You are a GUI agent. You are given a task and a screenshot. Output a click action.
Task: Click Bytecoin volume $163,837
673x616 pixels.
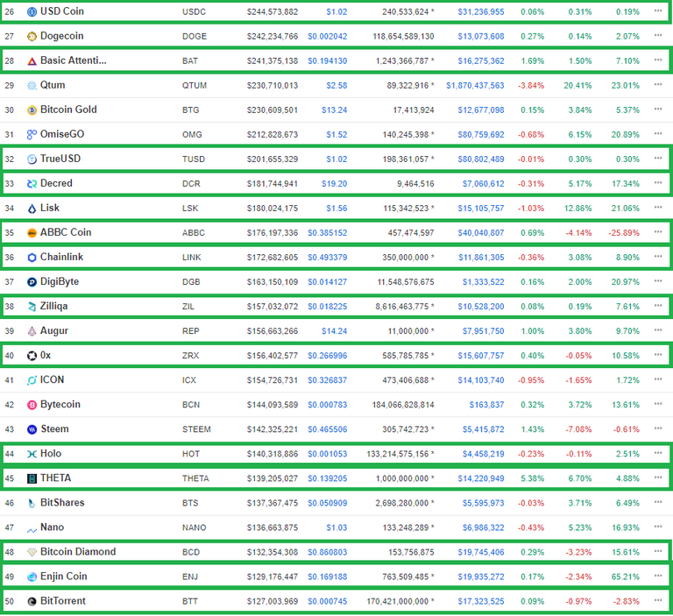tap(486, 405)
